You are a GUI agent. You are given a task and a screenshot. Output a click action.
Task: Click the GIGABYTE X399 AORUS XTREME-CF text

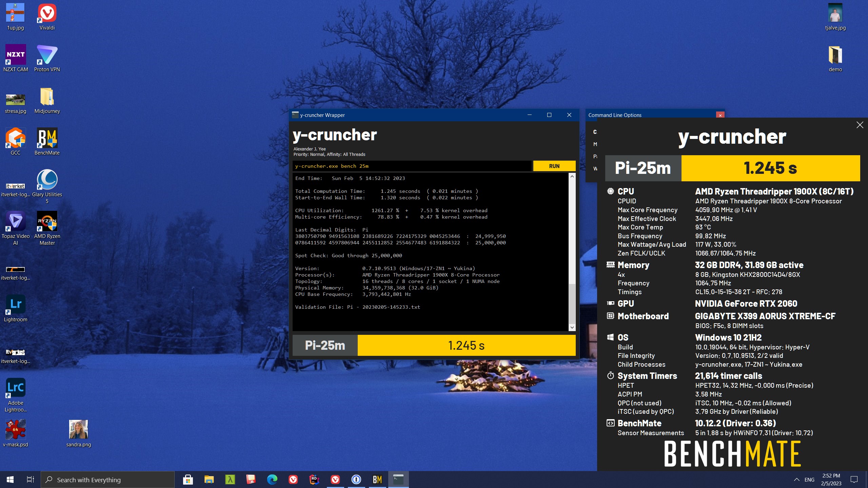pyautogui.click(x=765, y=316)
